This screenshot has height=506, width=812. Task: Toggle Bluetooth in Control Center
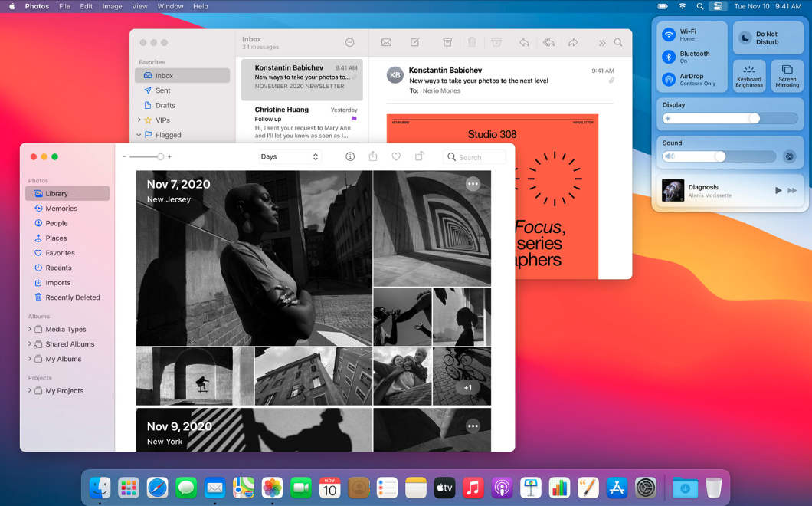pos(669,57)
